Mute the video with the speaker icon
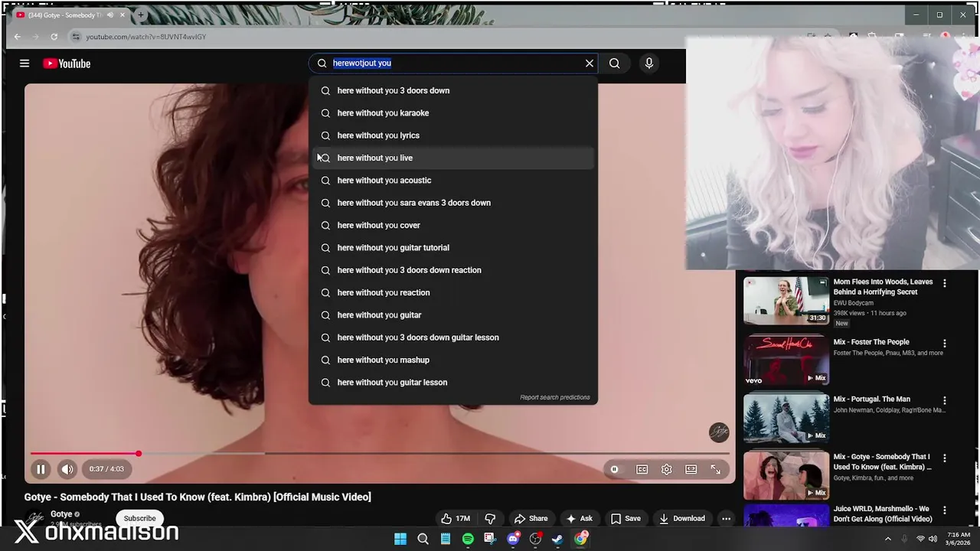Viewport: 980px width, 551px height. pyautogui.click(x=67, y=469)
